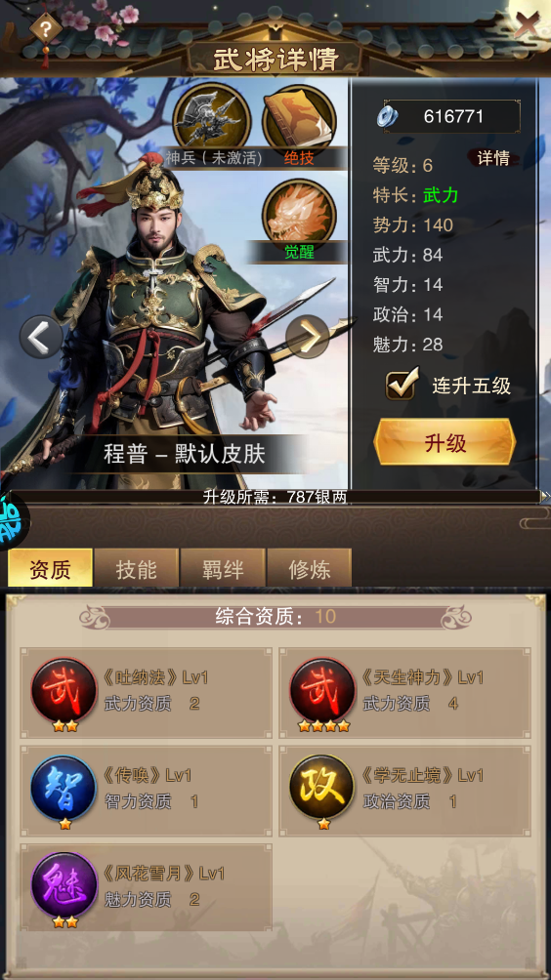Viewport: 551px width, 980px height.
Task: Open the question mark help icon
Action: pyautogui.click(x=46, y=28)
